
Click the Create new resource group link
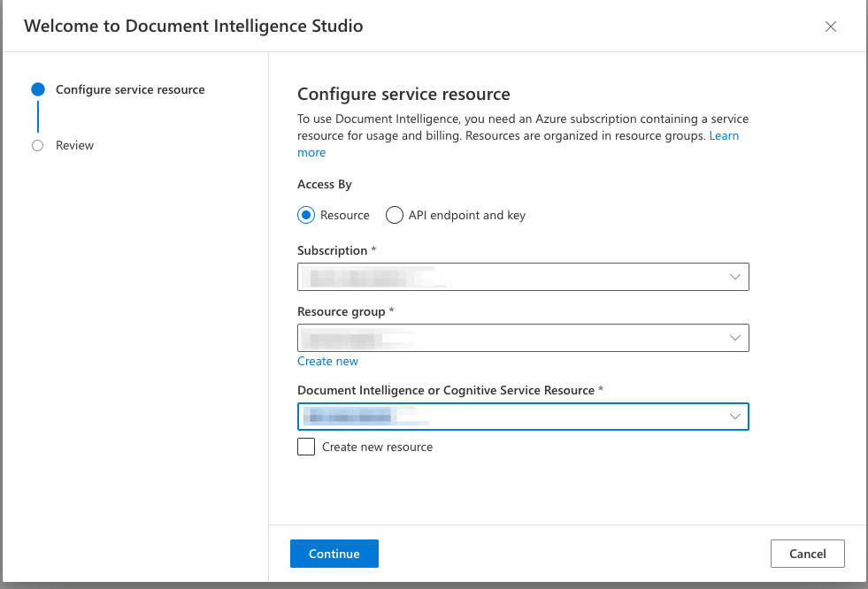tap(327, 361)
